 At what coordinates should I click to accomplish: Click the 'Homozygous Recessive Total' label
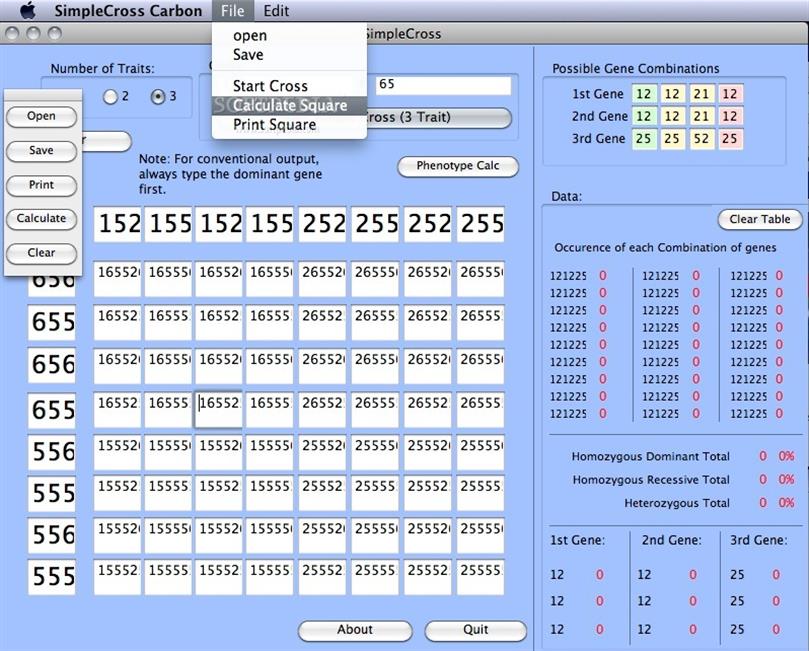click(651, 480)
